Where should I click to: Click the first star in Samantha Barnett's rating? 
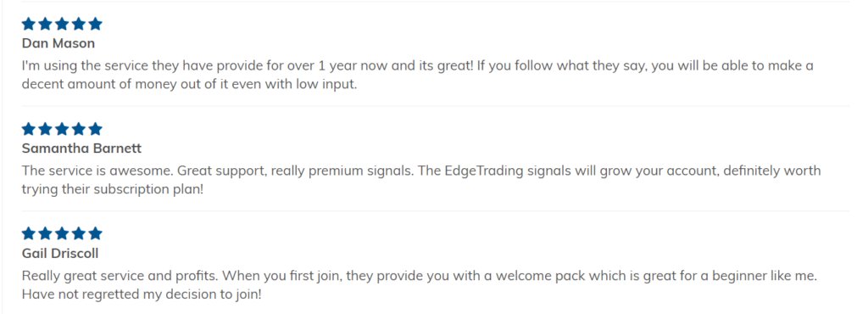pos(29,129)
